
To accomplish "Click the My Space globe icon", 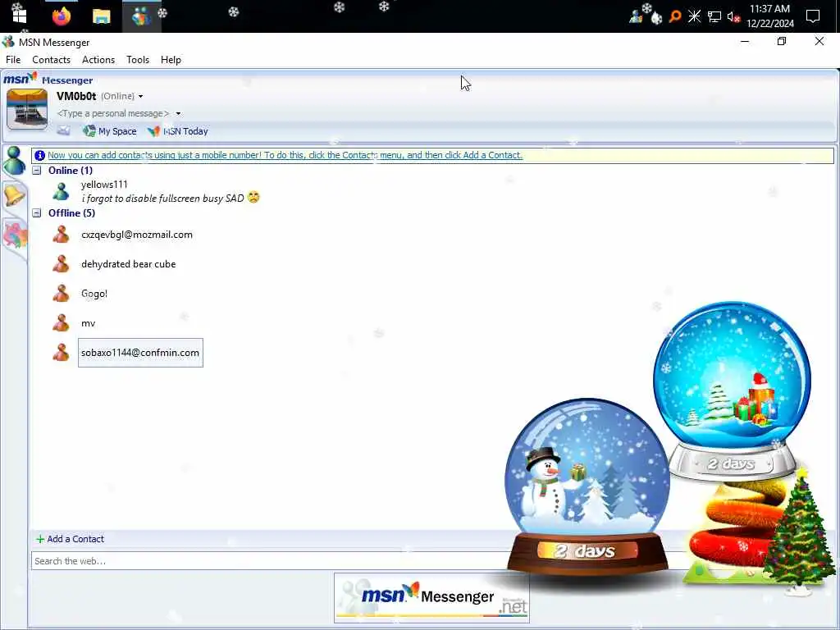I will (89, 130).
